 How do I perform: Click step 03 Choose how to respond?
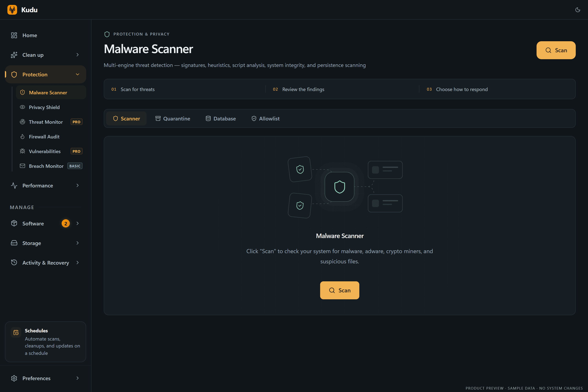click(x=457, y=89)
